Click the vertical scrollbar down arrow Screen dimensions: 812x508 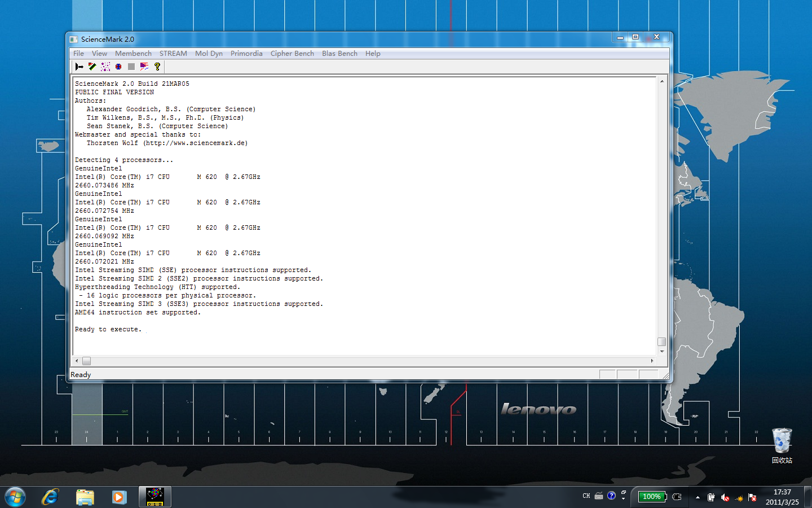661,351
